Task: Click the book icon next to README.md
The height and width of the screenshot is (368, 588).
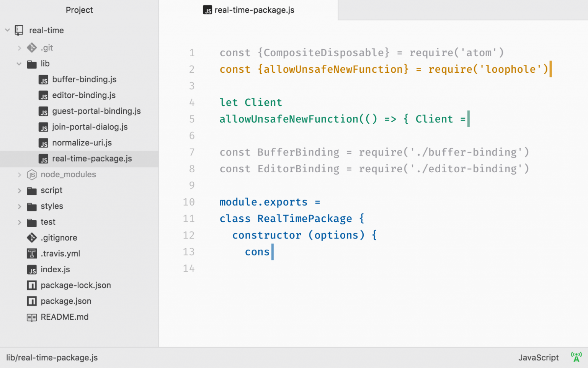Action: (32, 317)
